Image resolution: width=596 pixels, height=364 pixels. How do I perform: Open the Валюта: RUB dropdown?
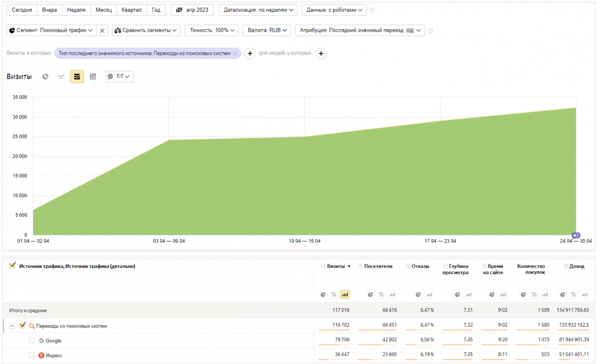click(x=267, y=30)
